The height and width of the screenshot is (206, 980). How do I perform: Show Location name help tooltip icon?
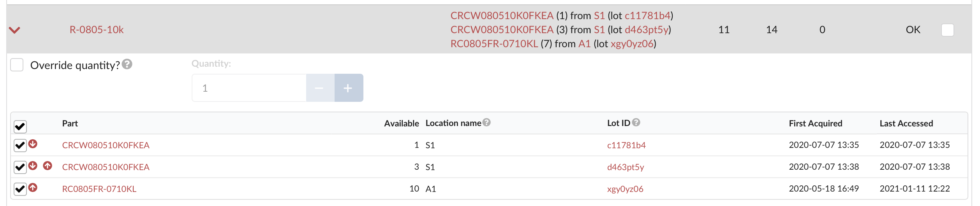(486, 123)
